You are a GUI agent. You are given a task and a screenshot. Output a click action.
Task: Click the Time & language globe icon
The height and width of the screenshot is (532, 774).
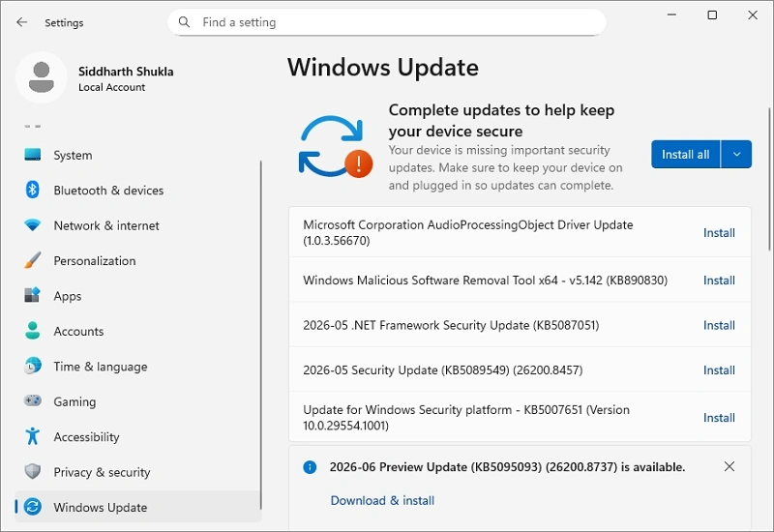point(33,366)
